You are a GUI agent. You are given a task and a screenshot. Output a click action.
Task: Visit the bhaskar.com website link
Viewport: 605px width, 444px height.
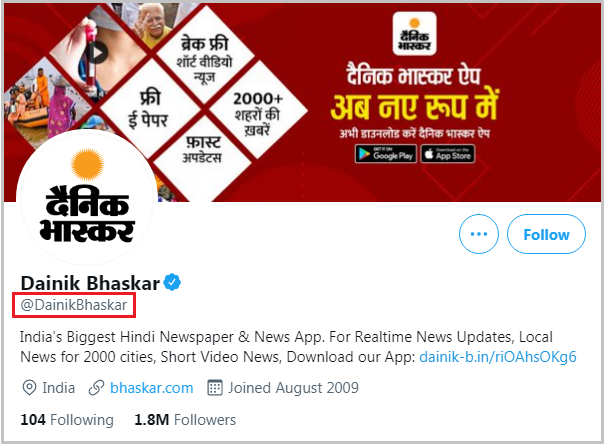152,388
